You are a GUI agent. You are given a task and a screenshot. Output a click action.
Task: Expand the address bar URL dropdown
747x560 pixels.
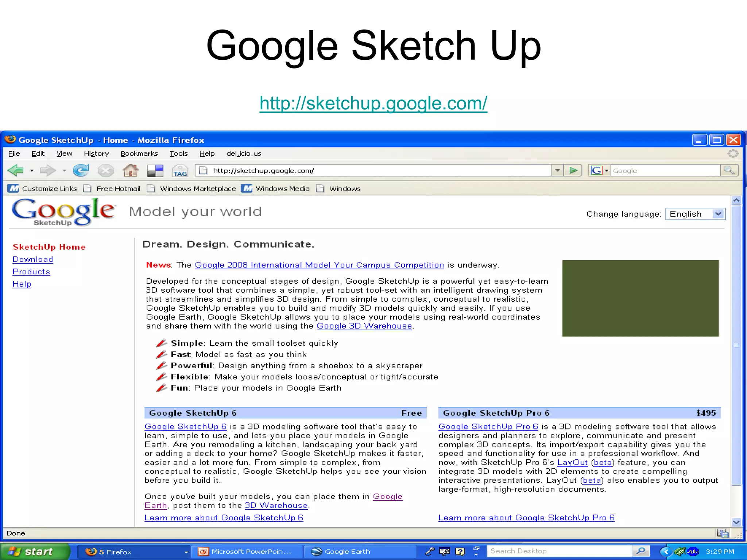click(557, 170)
